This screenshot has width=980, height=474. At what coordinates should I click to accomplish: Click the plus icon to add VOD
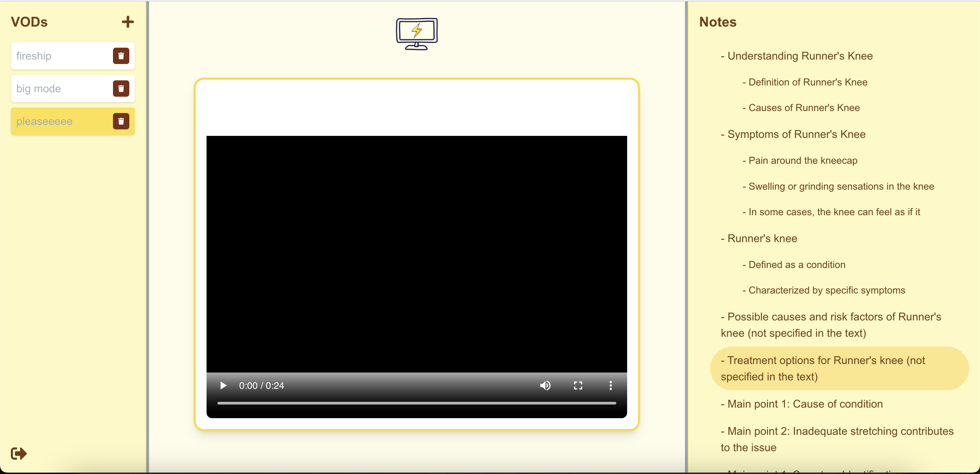pos(128,22)
